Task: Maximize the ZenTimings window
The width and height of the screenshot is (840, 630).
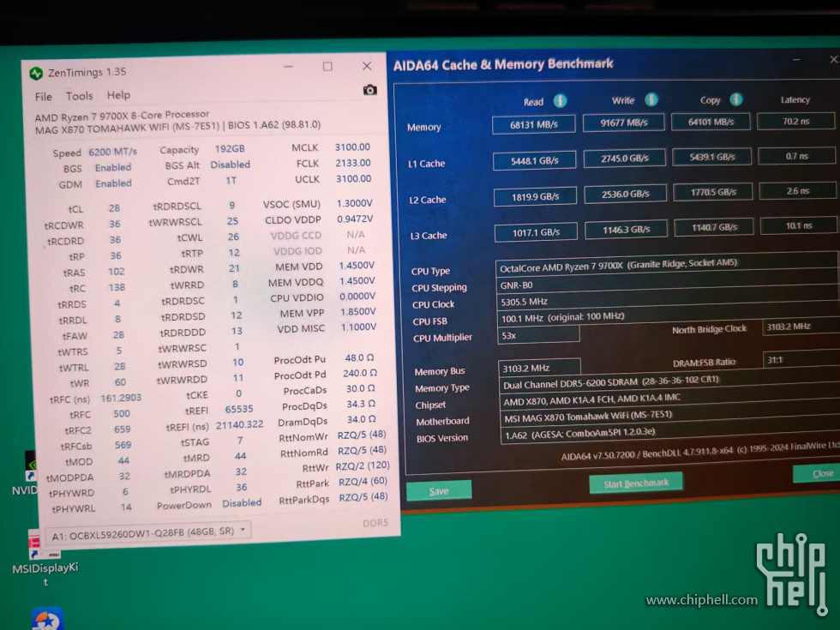Action: [x=327, y=67]
